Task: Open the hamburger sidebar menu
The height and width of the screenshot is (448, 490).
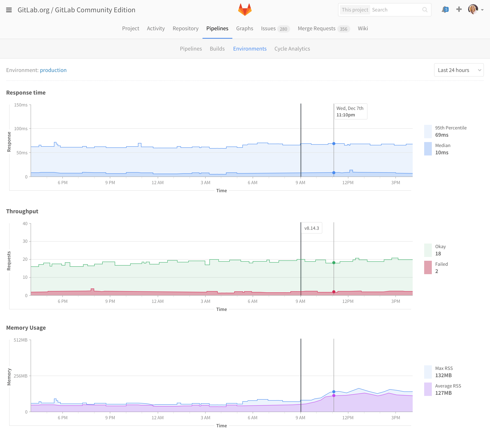Action: (x=9, y=10)
